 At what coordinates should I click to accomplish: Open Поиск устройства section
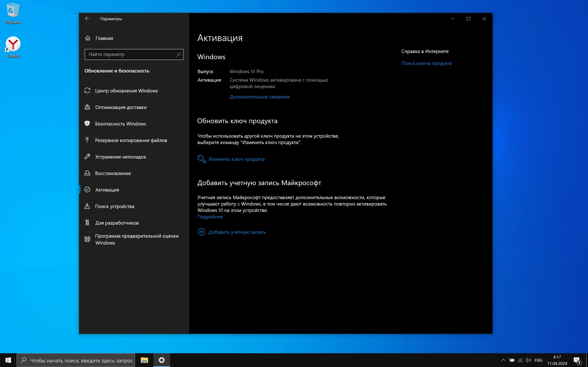[x=114, y=206]
